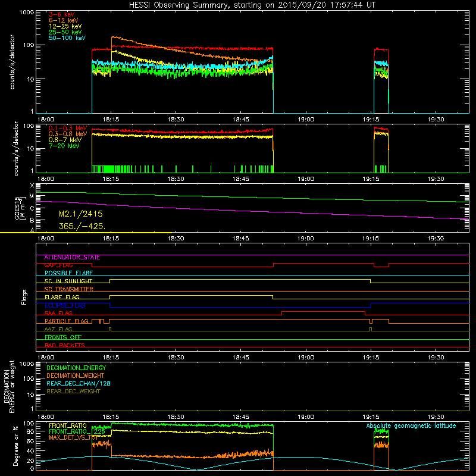Click the B class label on GOES axis
The height and width of the screenshot is (476, 476).
click(x=32, y=220)
